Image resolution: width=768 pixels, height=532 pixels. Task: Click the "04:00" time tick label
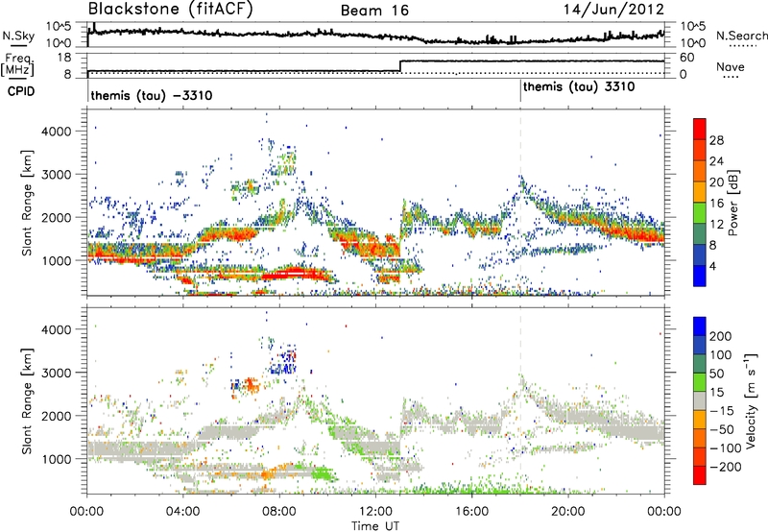point(183,512)
